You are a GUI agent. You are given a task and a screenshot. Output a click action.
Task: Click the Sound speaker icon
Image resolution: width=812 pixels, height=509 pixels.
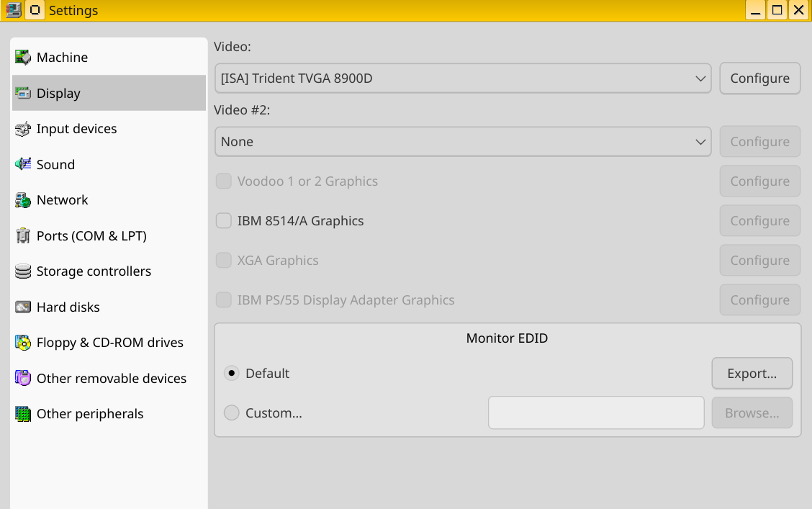click(x=23, y=164)
